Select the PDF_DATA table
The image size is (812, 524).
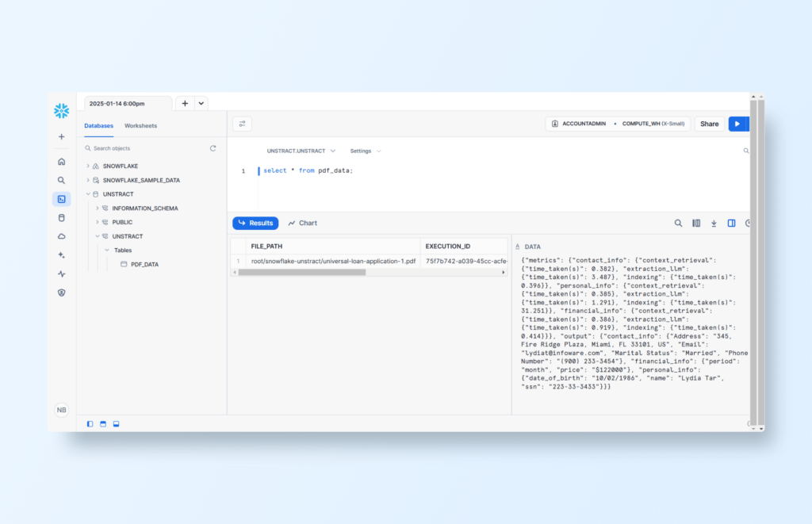click(144, 264)
